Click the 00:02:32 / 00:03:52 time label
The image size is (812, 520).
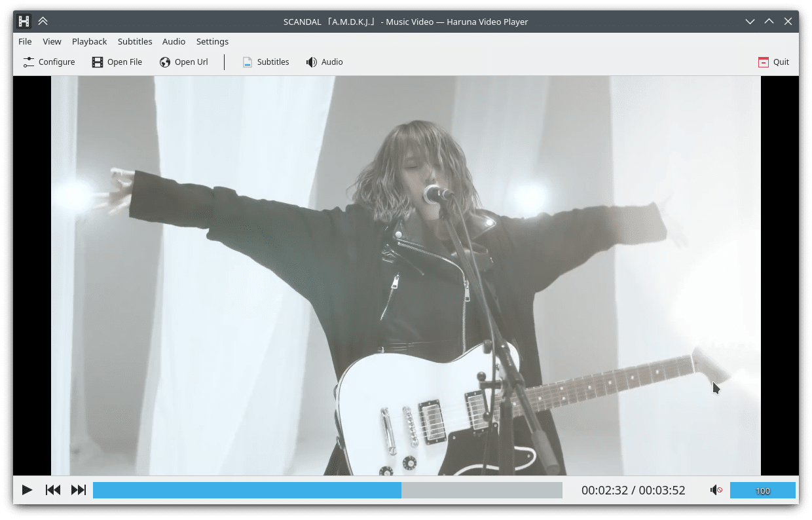(x=633, y=490)
